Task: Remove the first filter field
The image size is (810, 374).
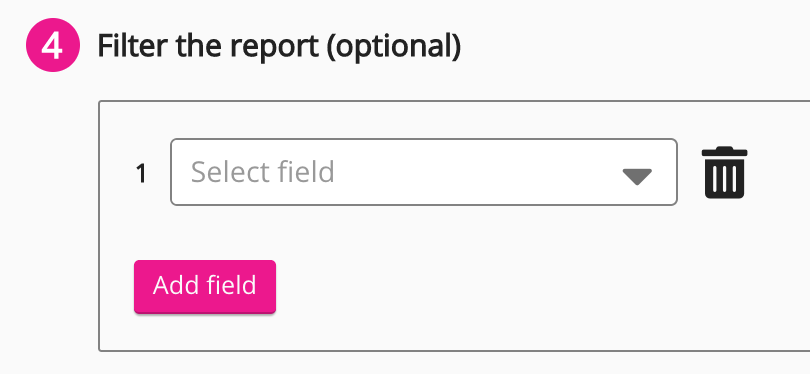Action: 724,173
